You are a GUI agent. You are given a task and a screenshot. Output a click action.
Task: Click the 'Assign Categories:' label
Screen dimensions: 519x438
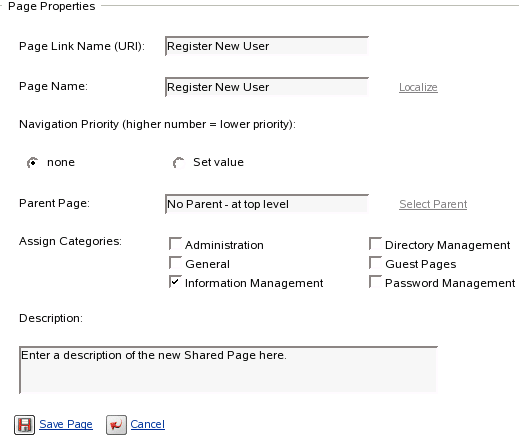coord(70,241)
